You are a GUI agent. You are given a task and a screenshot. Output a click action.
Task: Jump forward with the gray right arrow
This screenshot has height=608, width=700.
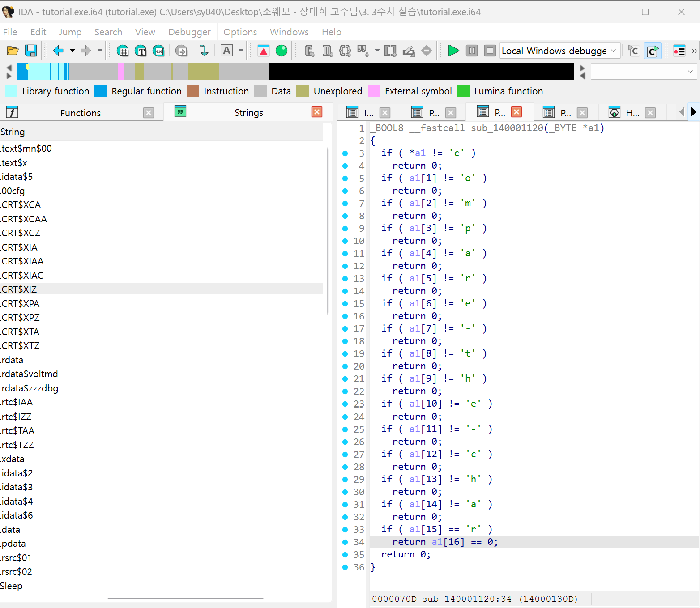[x=85, y=51]
